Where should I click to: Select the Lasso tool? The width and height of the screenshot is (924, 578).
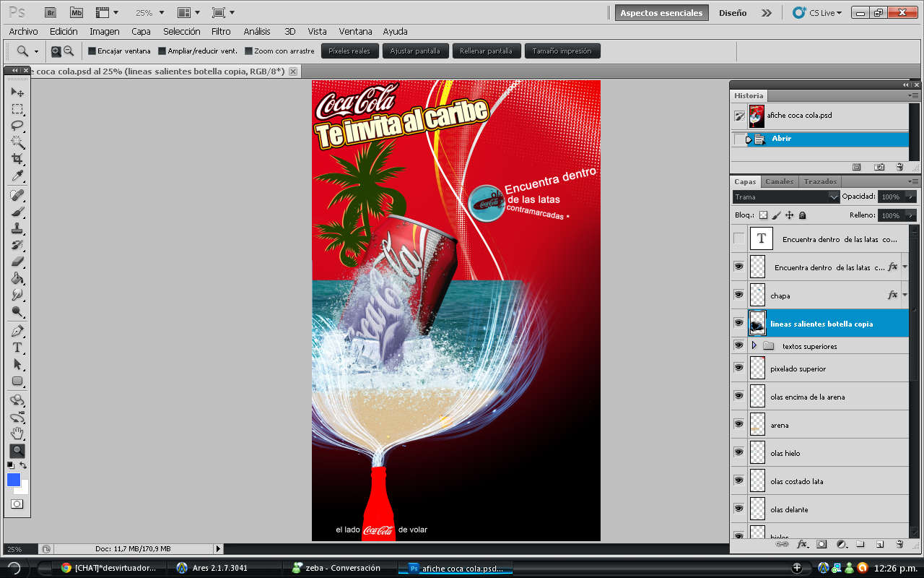pos(17,126)
